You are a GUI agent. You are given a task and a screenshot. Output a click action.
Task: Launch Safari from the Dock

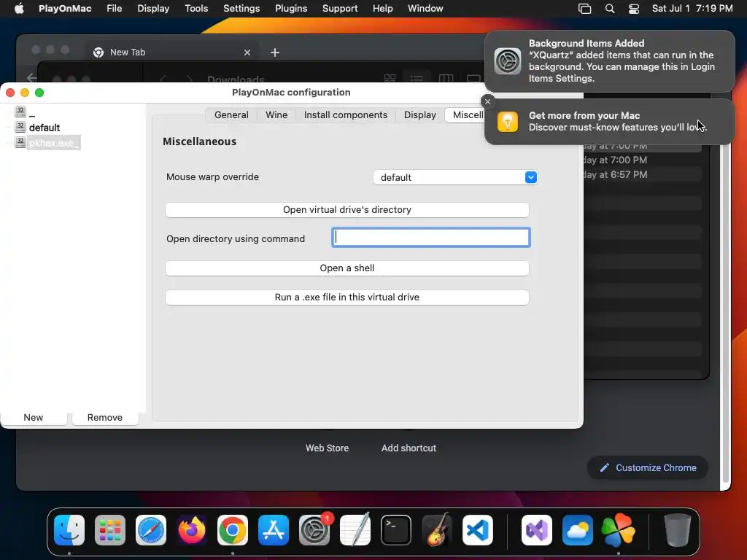tap(151, 530)
